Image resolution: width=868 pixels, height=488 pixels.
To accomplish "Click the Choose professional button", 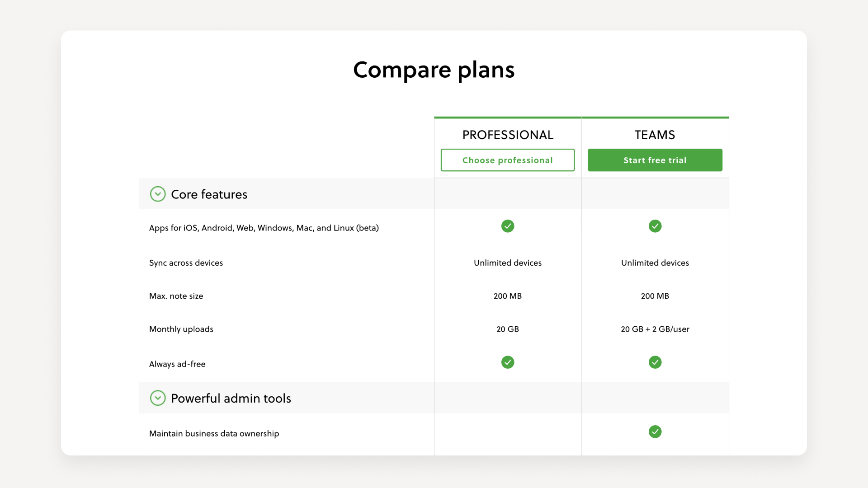I will 507,160.
